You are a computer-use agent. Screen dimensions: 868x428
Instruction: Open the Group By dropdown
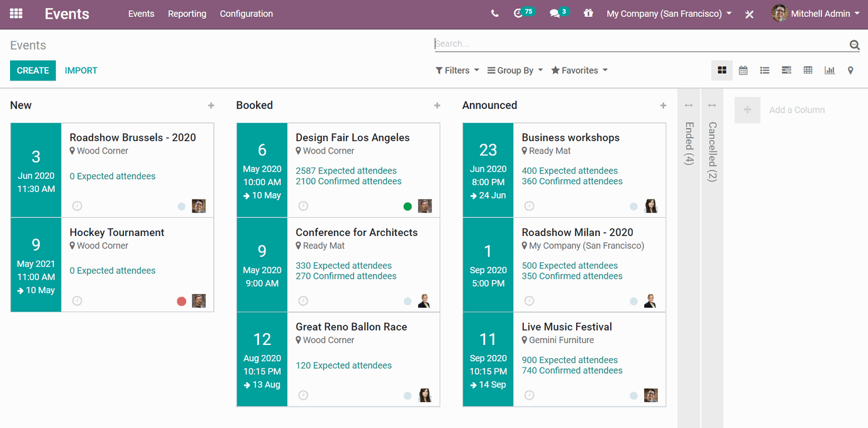515,70
